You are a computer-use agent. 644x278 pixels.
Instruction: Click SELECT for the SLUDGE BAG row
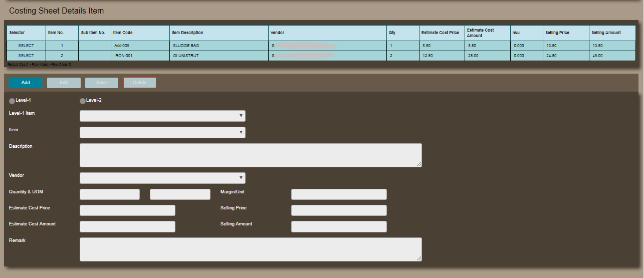[26, 46]
